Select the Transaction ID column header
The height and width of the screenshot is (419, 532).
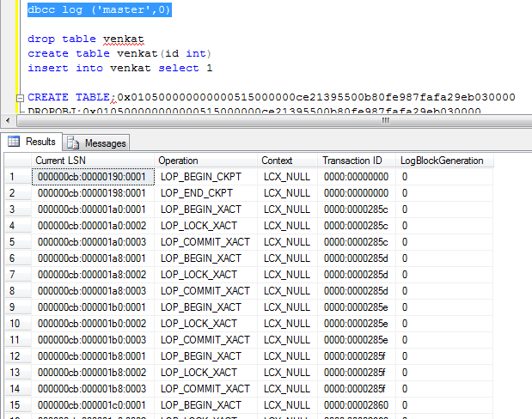[x=357, y=161]
